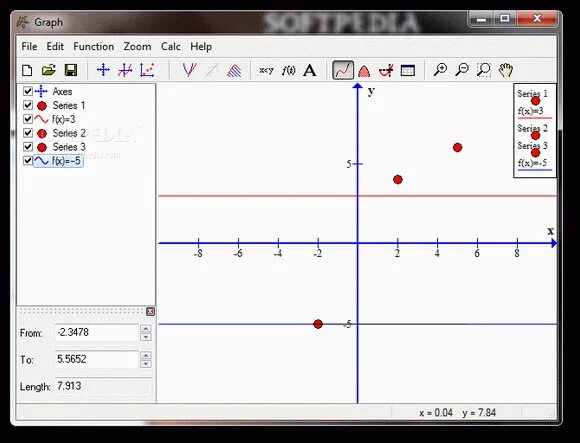The image size is (580, 443).
Task: Open Edit axes toolbar icon
Action: click(x=103, y=70)
